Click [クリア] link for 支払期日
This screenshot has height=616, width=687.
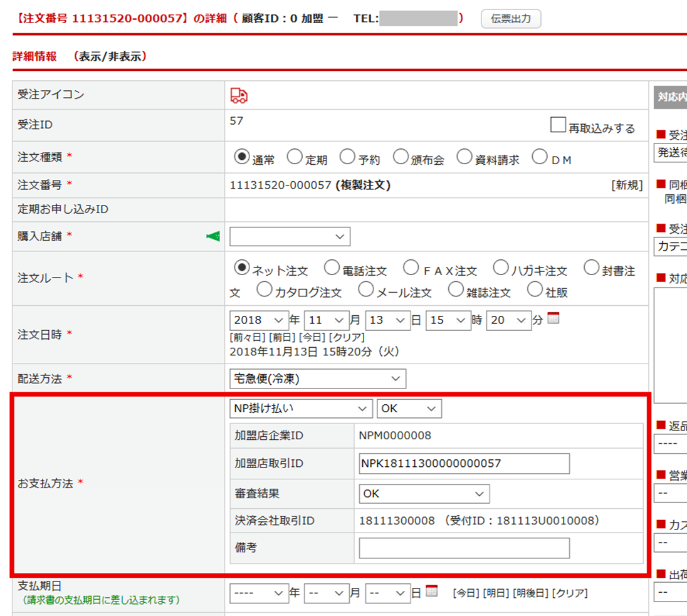point(569,593)
